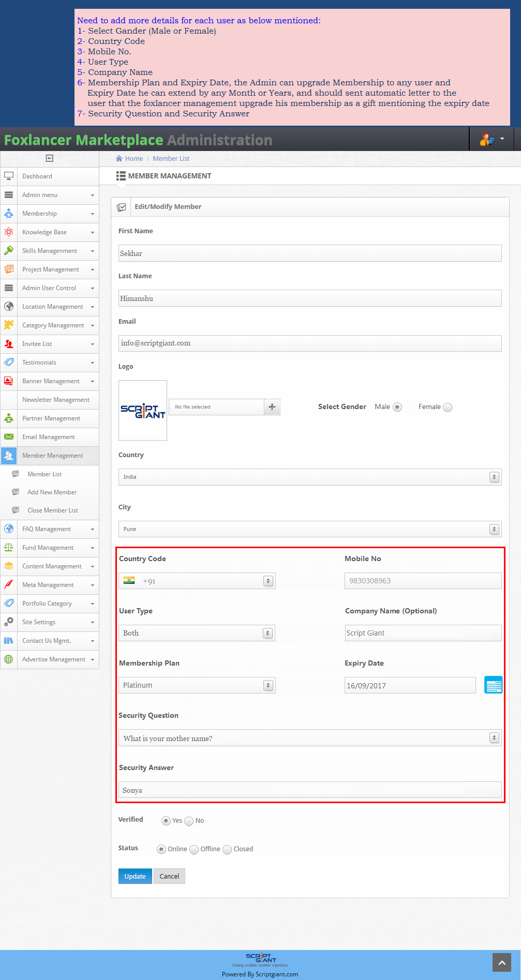521x980 pixels.
Task: Click the Email input field
Action: click(310, 343)
